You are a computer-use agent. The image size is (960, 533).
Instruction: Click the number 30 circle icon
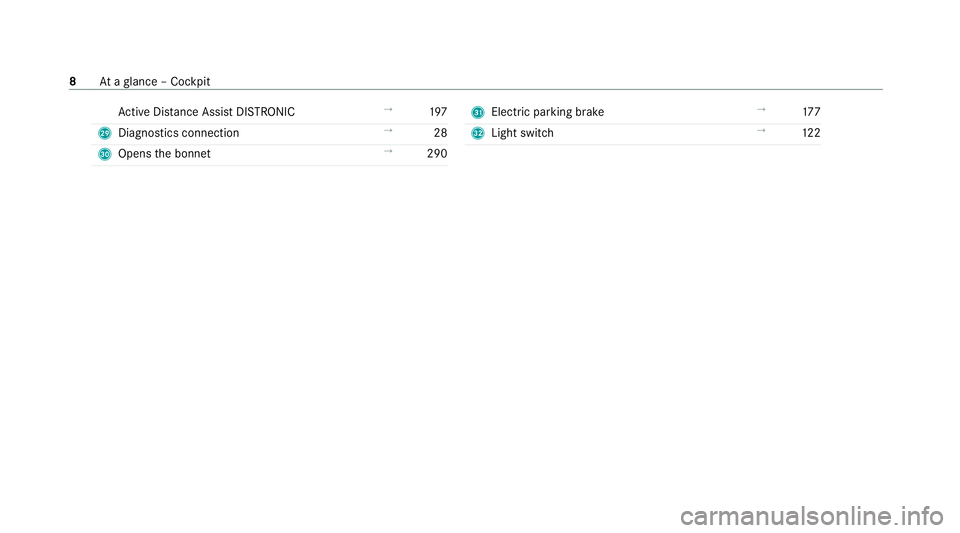(105, 154)
